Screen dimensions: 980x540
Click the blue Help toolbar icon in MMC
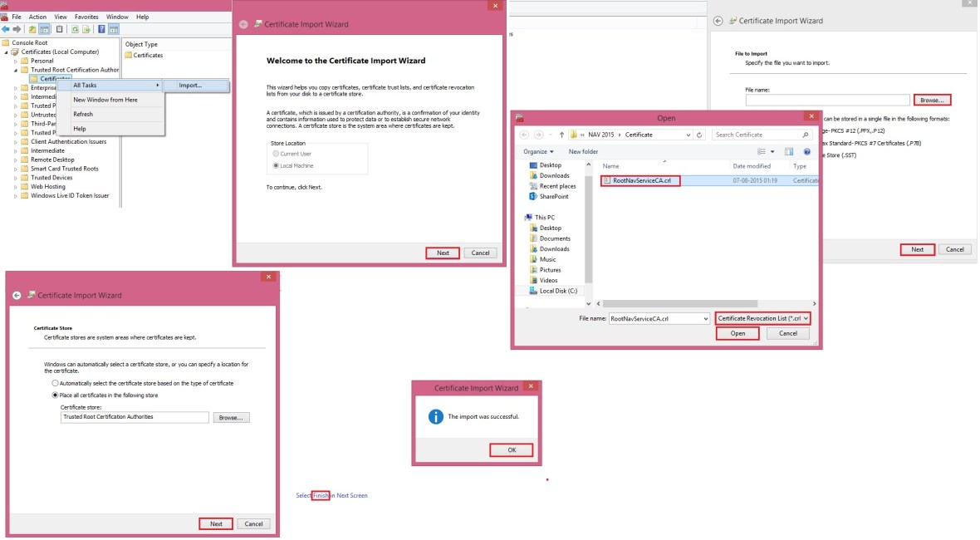(101, 29)
